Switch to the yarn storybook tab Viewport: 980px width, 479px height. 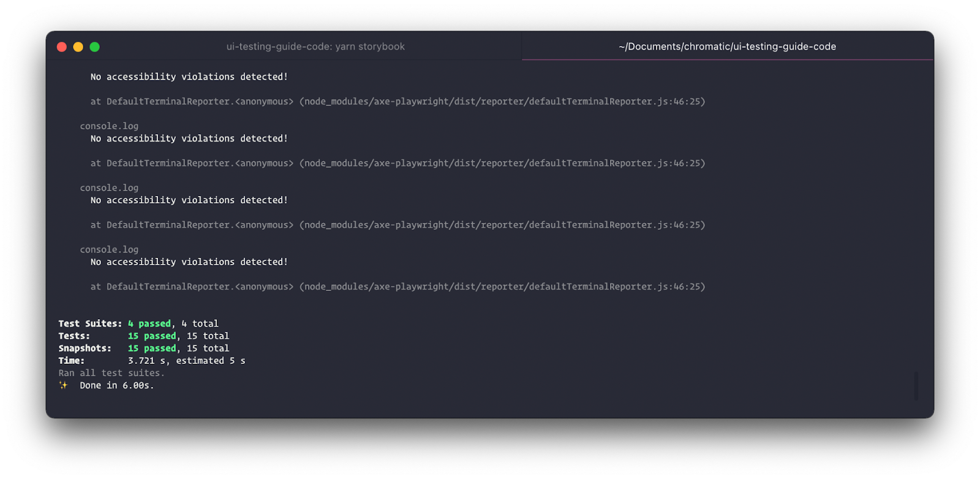(x=316, y=46)
